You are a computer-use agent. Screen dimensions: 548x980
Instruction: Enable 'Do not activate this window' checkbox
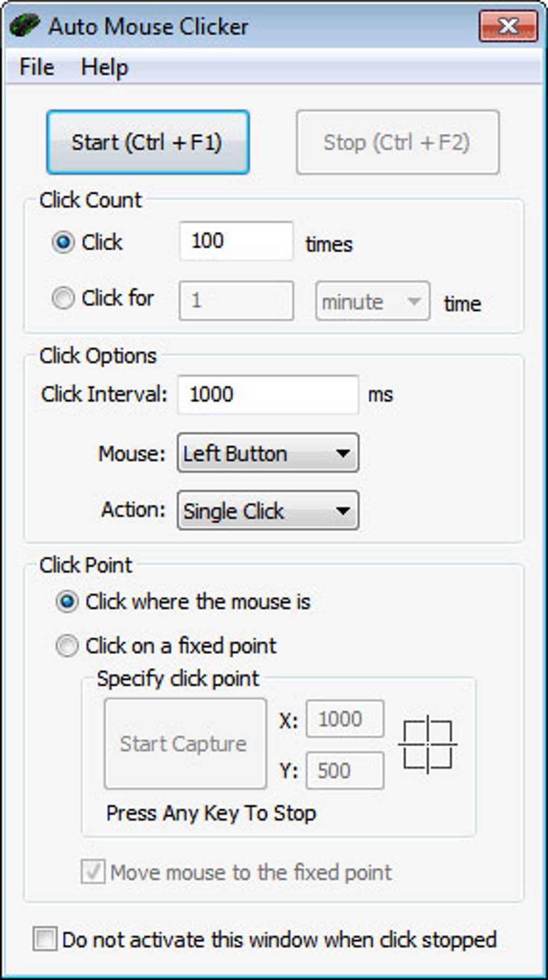[x=45, y=940]
